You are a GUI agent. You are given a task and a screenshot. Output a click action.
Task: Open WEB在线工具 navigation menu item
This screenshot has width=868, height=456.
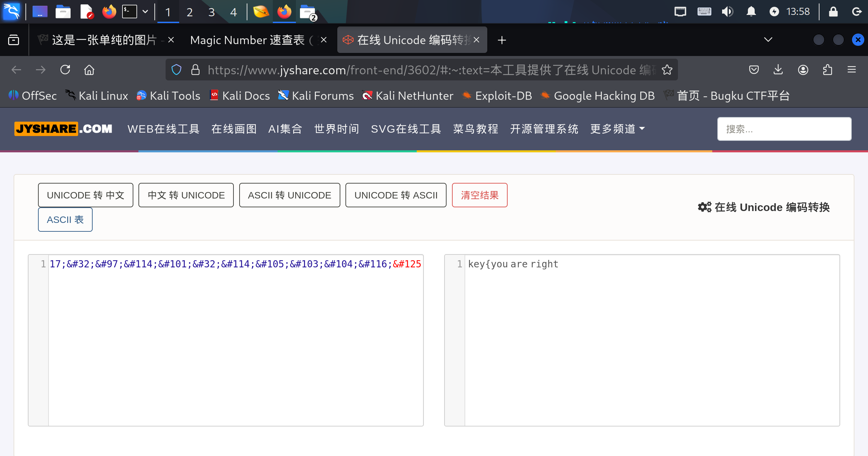point(163,129)
